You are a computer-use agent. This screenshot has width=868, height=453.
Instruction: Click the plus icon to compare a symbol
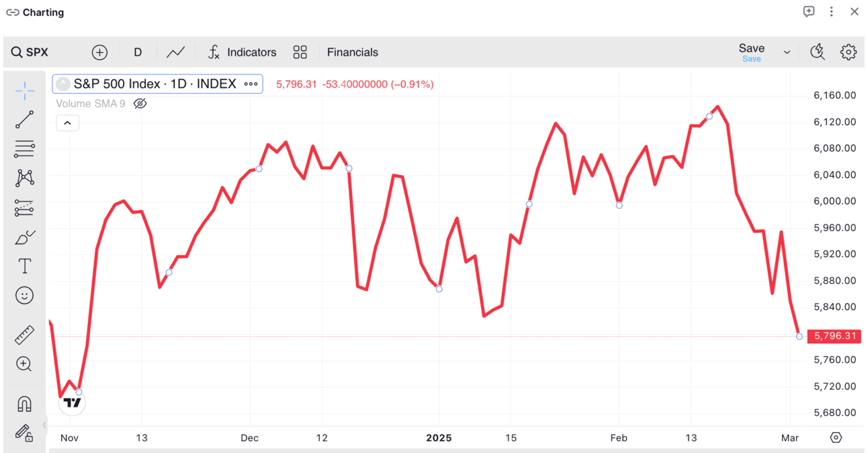coord(99,52)
